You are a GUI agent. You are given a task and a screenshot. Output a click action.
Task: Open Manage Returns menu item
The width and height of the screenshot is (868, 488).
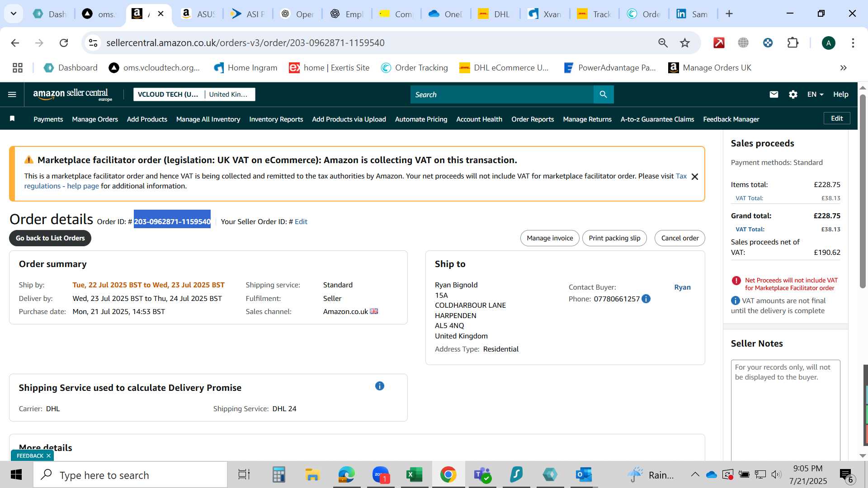587,119
